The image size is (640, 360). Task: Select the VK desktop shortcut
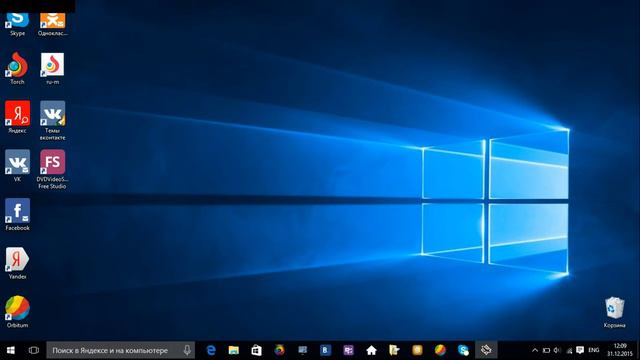click(x=17, y=165)
